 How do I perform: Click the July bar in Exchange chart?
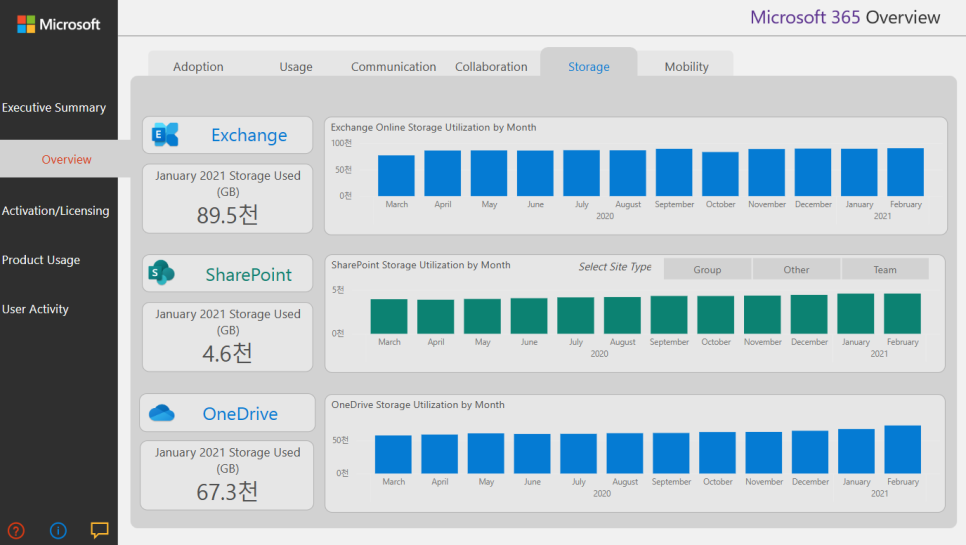(582, 173)
